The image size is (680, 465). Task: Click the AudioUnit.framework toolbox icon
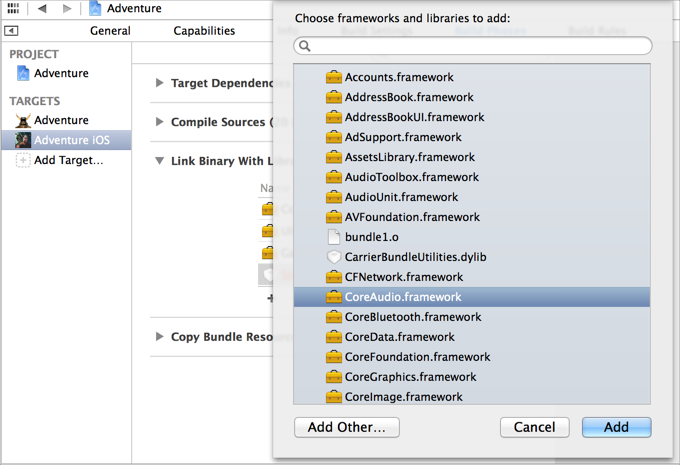click(333, 197)
